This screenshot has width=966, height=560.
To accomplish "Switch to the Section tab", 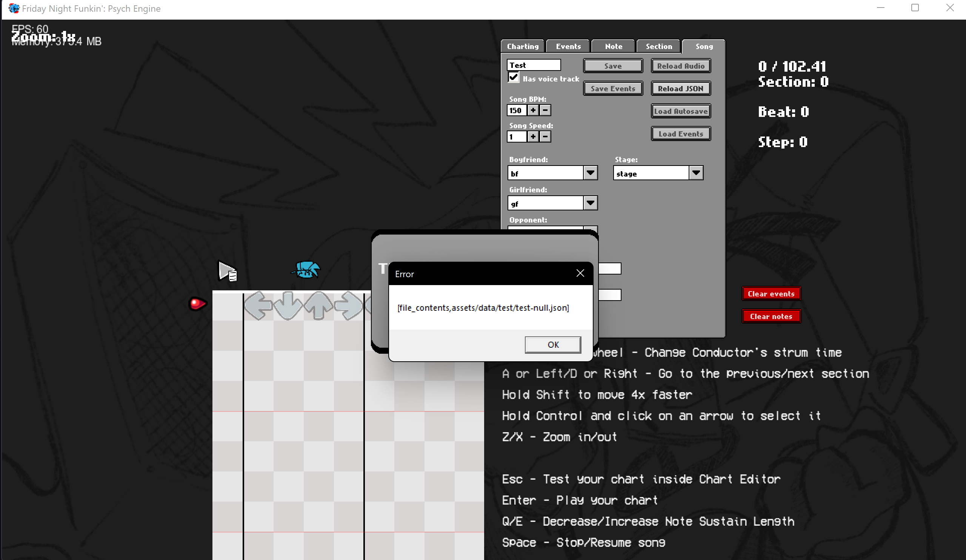I will pos(658,46).
